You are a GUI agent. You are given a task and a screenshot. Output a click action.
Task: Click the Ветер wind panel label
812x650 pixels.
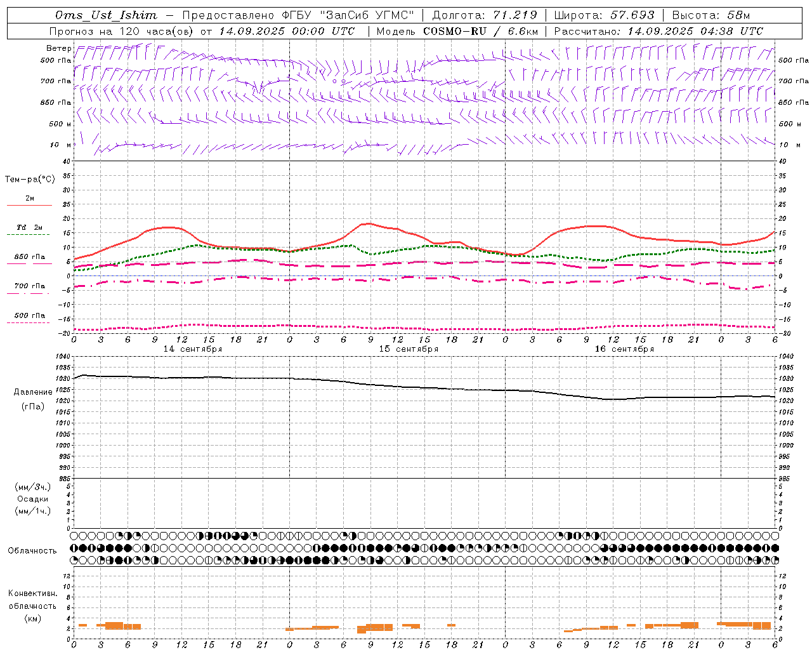58,48
